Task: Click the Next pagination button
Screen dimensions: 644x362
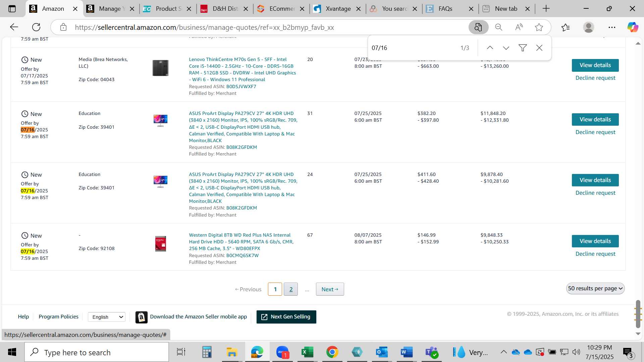Action: (330, 289)
